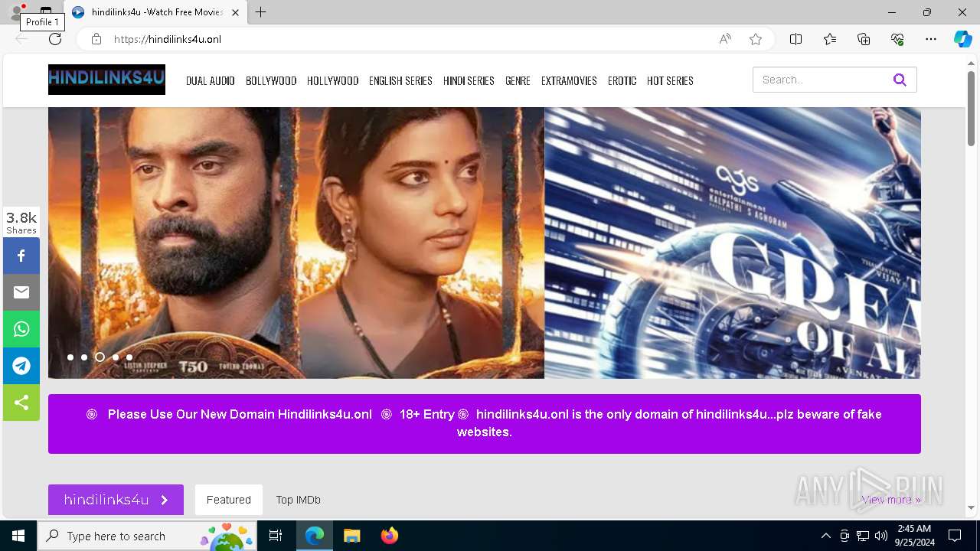
Task: Share via the email icon
Action: (21, 292)
